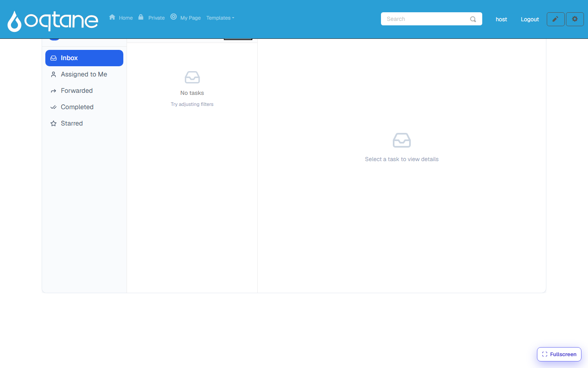Click the magnifier search icon

[473, 19]
